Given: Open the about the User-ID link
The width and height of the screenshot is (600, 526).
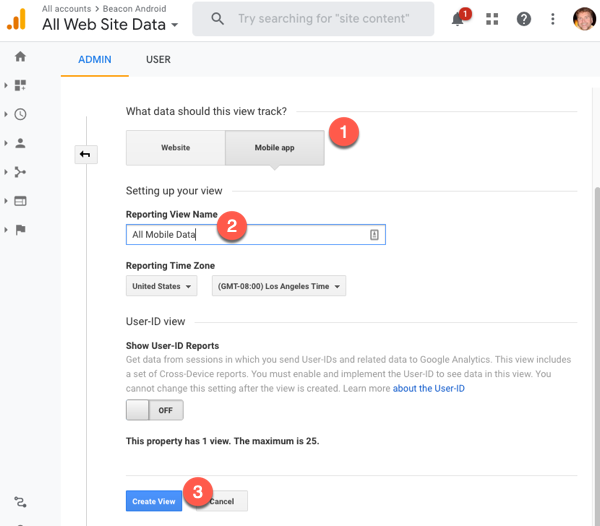Looking at the screenshot, I should pos(429,388).
